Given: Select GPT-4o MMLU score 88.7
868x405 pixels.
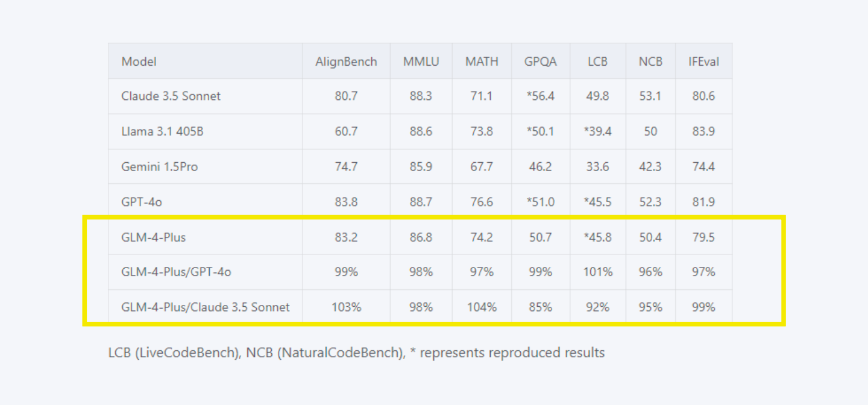Looking at the screenshot, I should click(421, 202).
